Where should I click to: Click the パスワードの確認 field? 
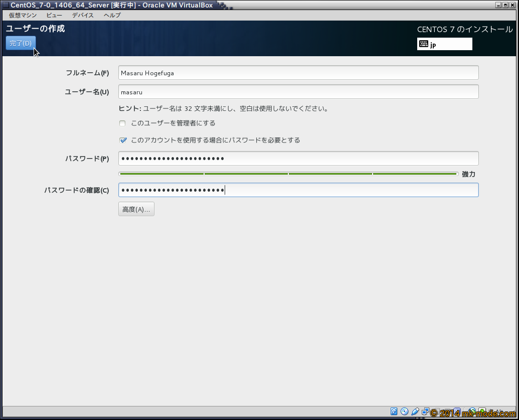click(298, 190)
